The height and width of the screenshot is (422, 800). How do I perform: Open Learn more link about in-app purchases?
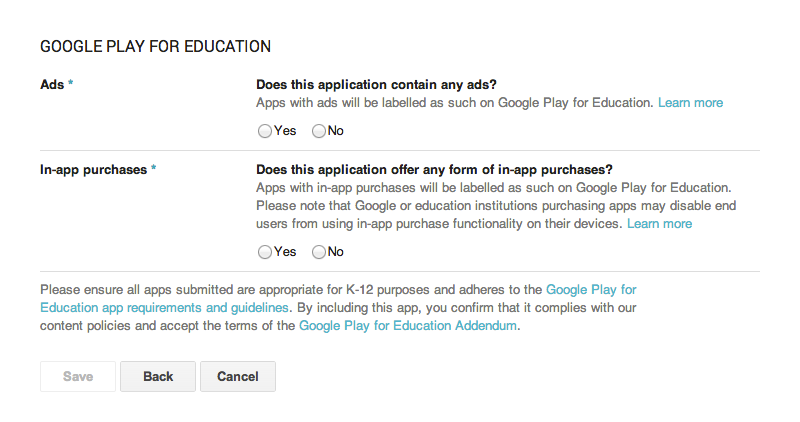point(659,224)
